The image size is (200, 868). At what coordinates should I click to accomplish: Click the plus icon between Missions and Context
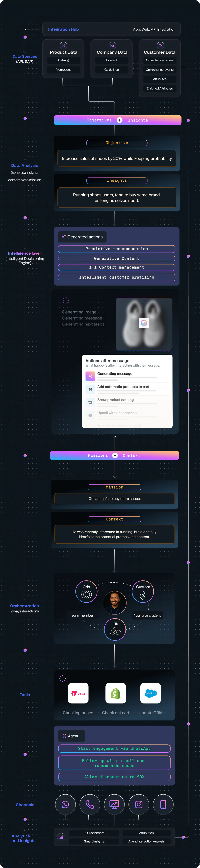point(115,455)
